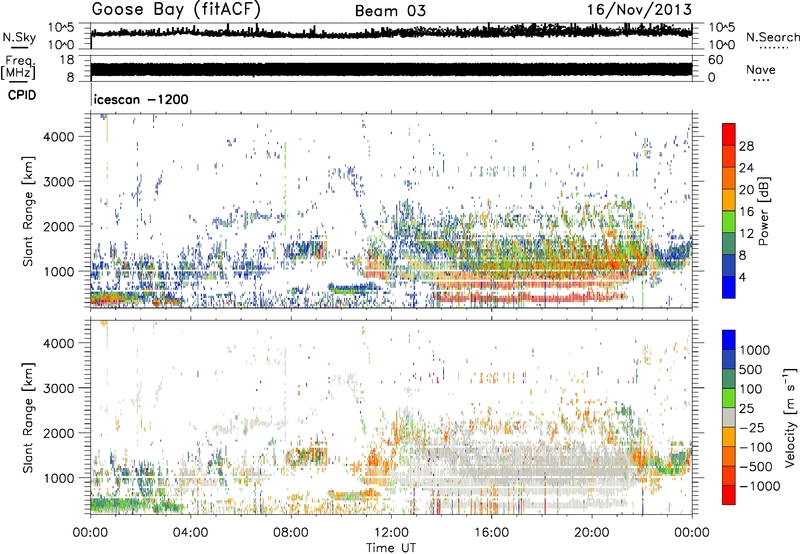The image size is (800, 554).
Task: Click the frequency band strip panel
Action: (x=391, y=69)
